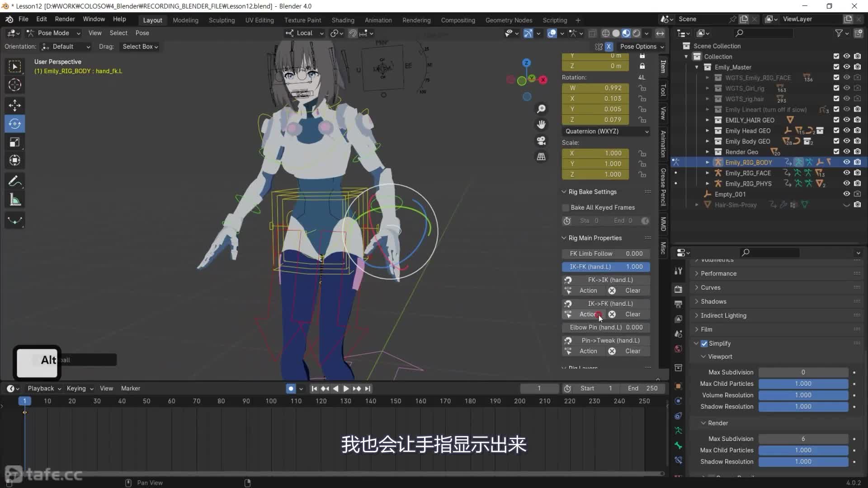Open Render properties in the properties editor
This screenshot has width=868, height=488.
coord(678,289)
